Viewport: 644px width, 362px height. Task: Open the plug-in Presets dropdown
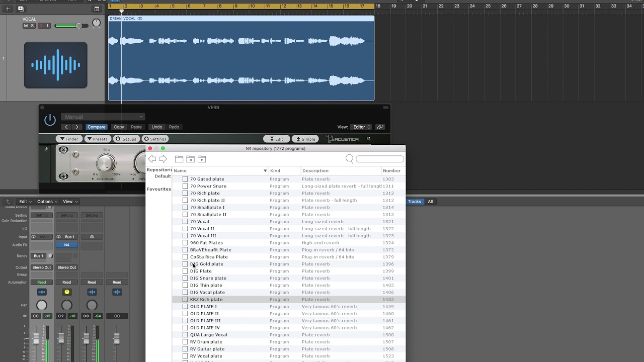(97, 139)
